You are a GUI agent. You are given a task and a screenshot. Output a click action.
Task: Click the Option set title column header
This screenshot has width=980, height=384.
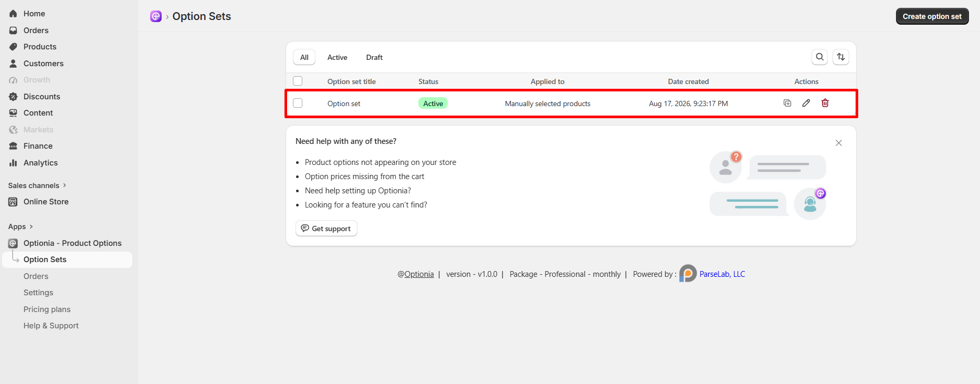click(352, 81)
